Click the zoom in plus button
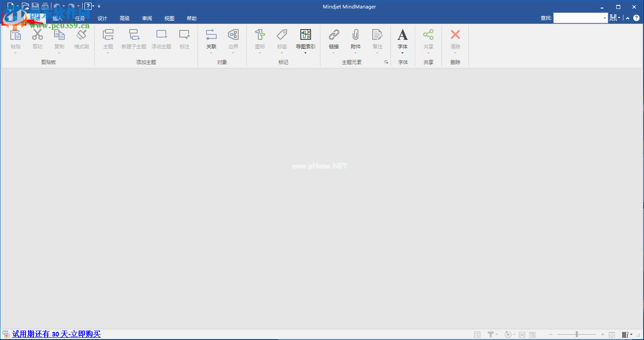The image size is (644, 340). [x=602, y=335]
